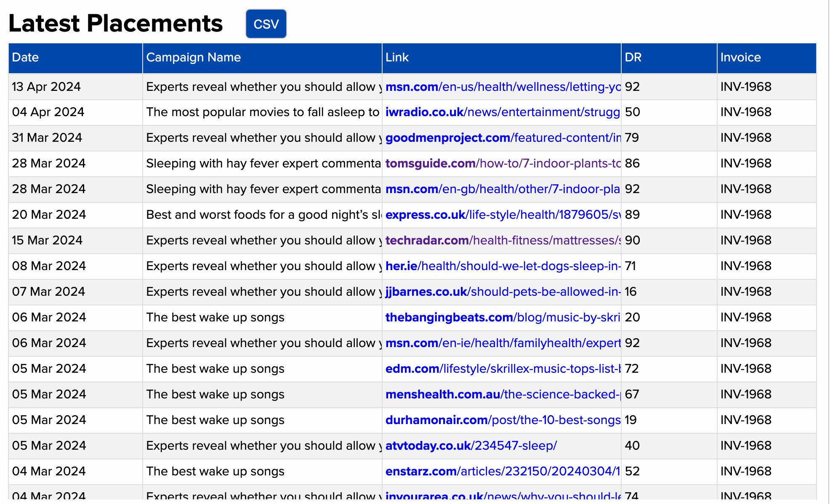Click DR value 52
This screenshot has width=830, height=504.
[632, 471]
